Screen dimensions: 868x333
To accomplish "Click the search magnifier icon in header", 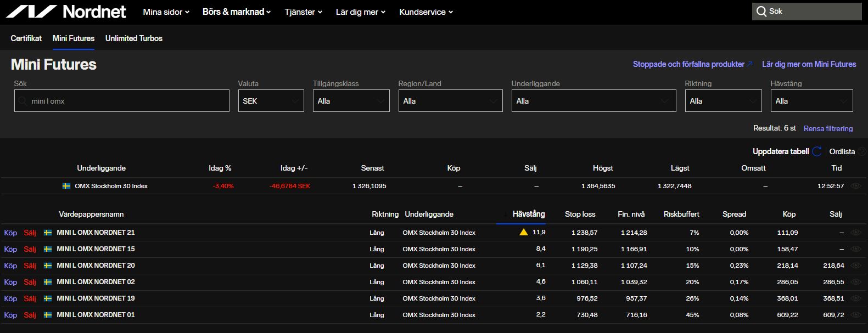I will coord(761,12).
